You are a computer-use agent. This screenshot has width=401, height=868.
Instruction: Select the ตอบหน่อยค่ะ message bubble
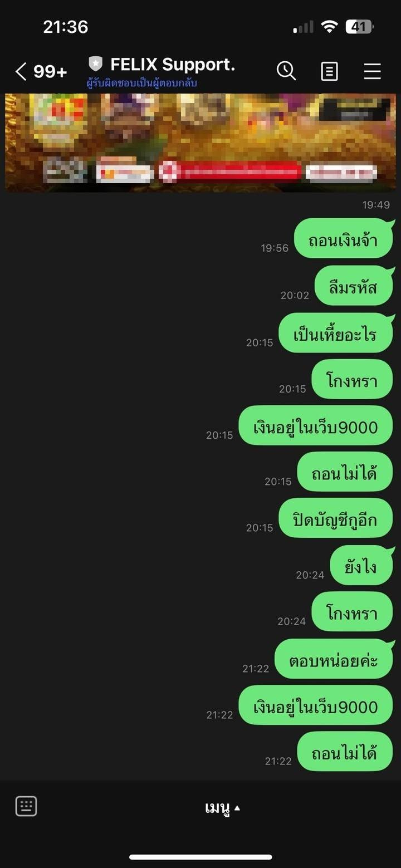point(334,659)
